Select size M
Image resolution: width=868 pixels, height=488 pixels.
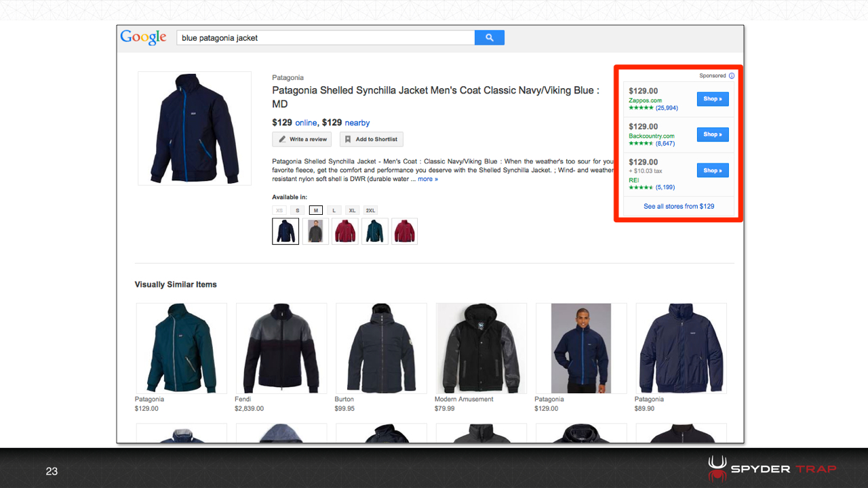click(x=315, y=210)
